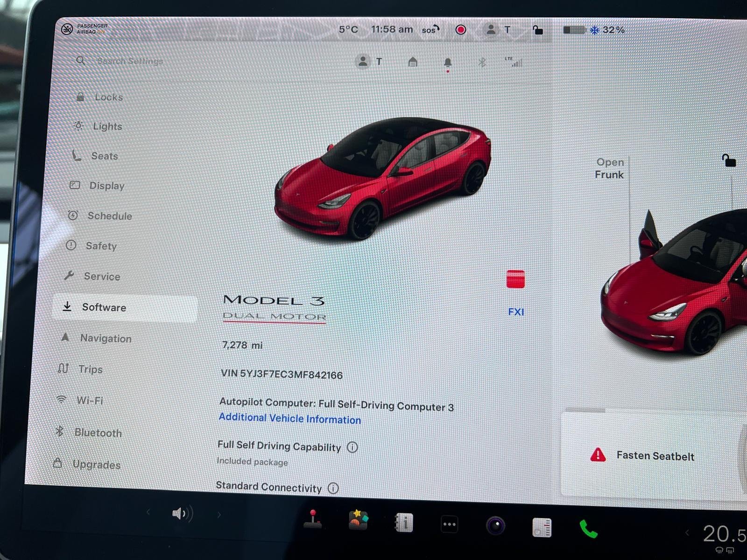Show Standard Connectivity info icon
The height and width of the screenshot is (560, 747).
(333, 488)
